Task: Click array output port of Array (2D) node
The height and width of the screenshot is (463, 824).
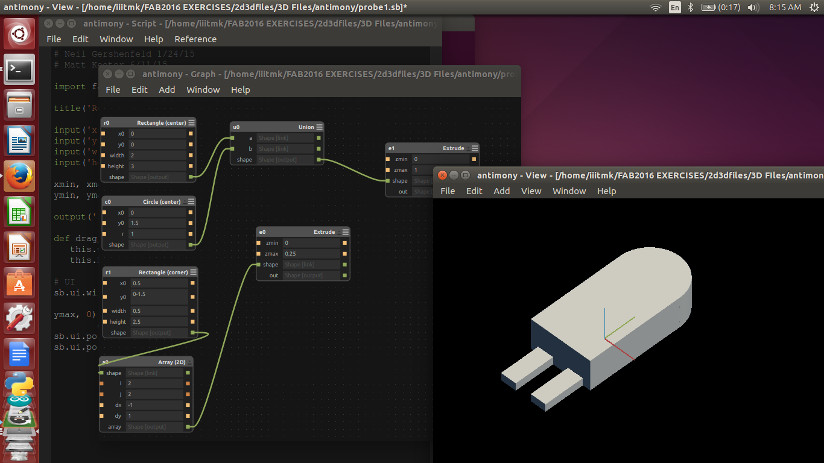Action: pos(188,427)
